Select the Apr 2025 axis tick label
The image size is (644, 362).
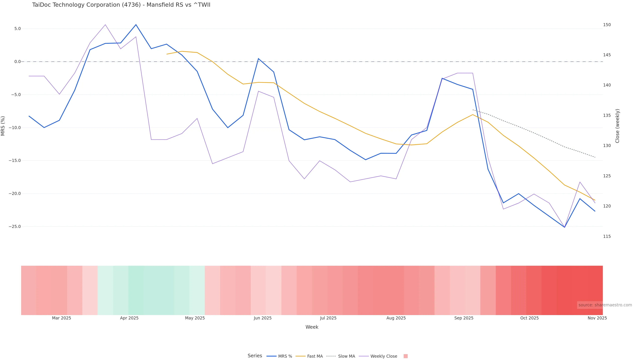coord(129,318)
